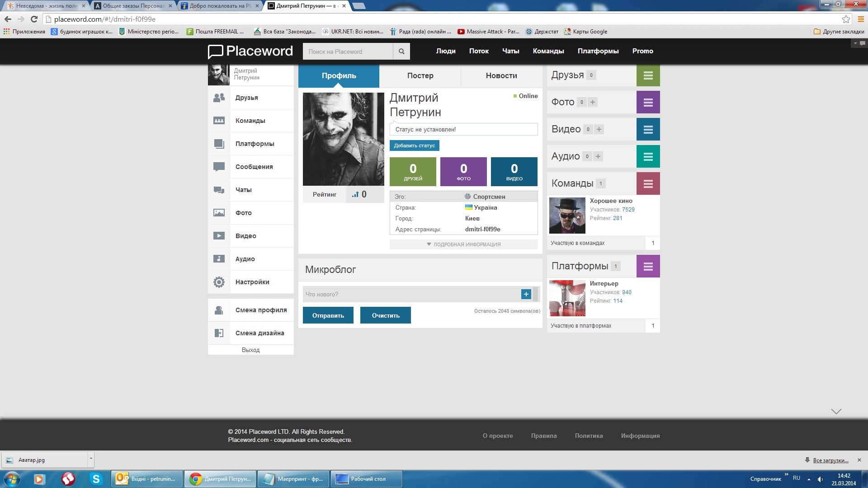Image resolution: width=868 pixels, height=488 pixels.
Task: Open purple list menu next to Фото panel
Action: coord(648,102)
